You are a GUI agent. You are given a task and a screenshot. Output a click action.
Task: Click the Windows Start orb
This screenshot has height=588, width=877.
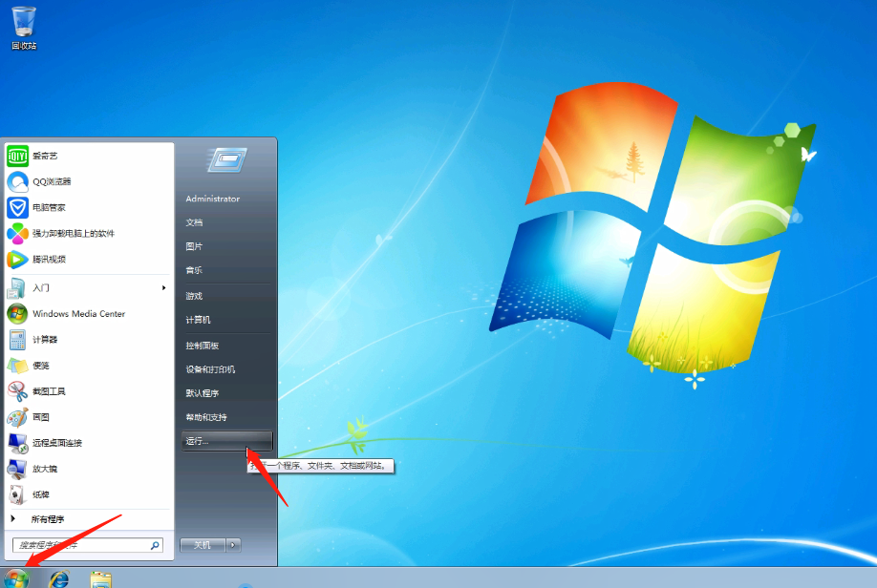click(x=16, y=579)
